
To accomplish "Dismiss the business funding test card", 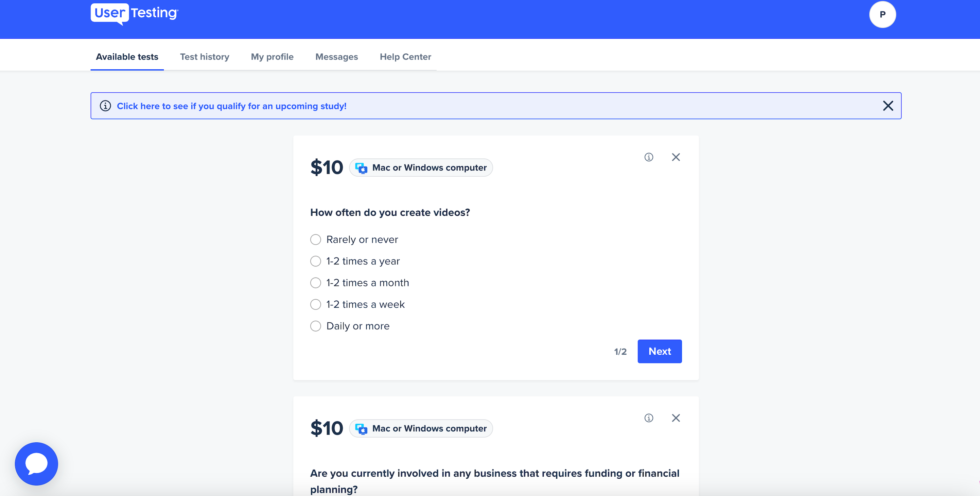I will click(x=676, y=418).
